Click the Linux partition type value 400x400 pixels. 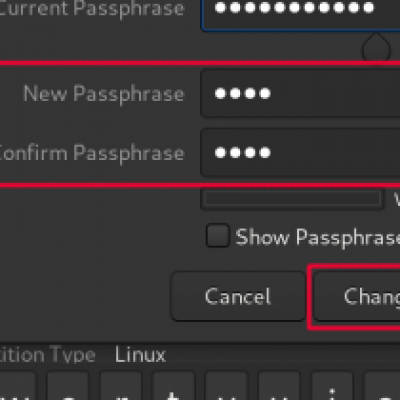[140, 354]
